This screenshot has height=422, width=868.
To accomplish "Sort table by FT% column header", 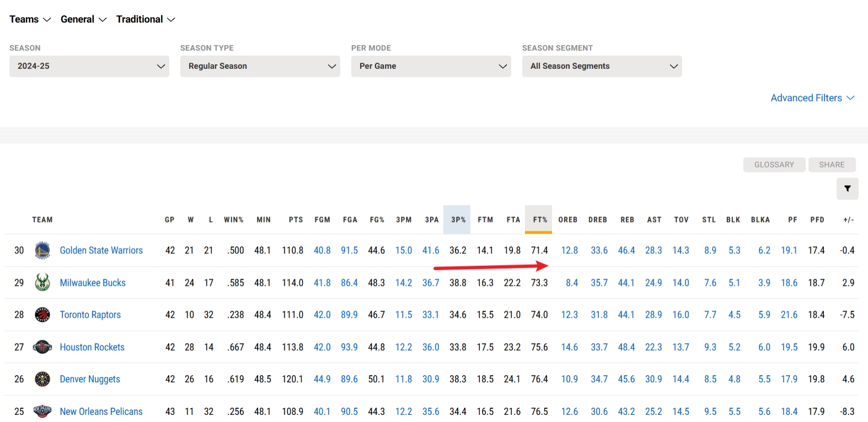I will click(x=540, y=220).
